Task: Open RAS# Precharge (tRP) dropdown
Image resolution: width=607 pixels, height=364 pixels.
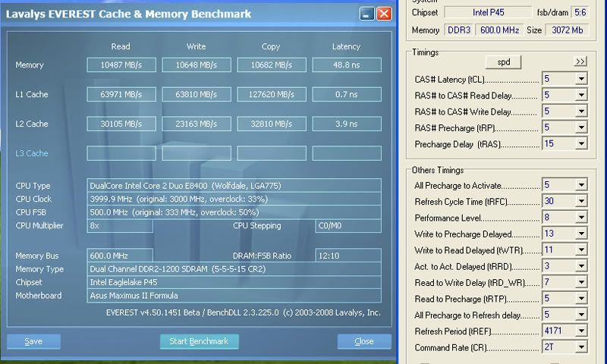Action: tap(581, 127)
